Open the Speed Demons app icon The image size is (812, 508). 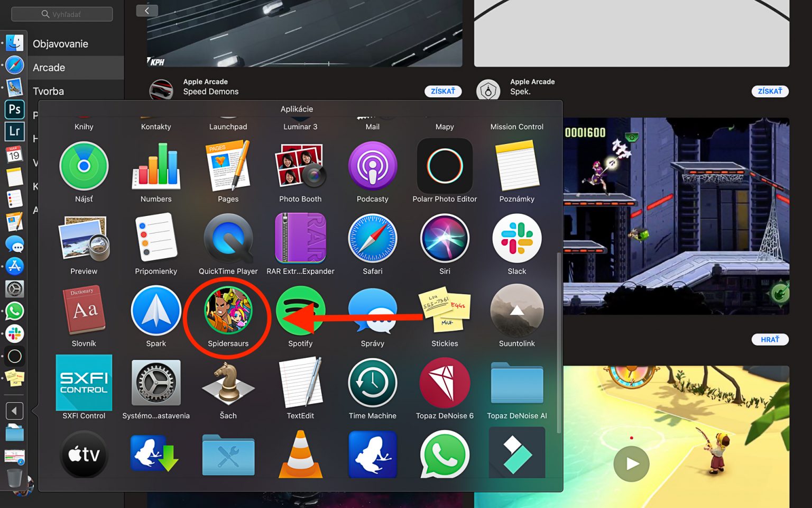(x=161, y=90)
